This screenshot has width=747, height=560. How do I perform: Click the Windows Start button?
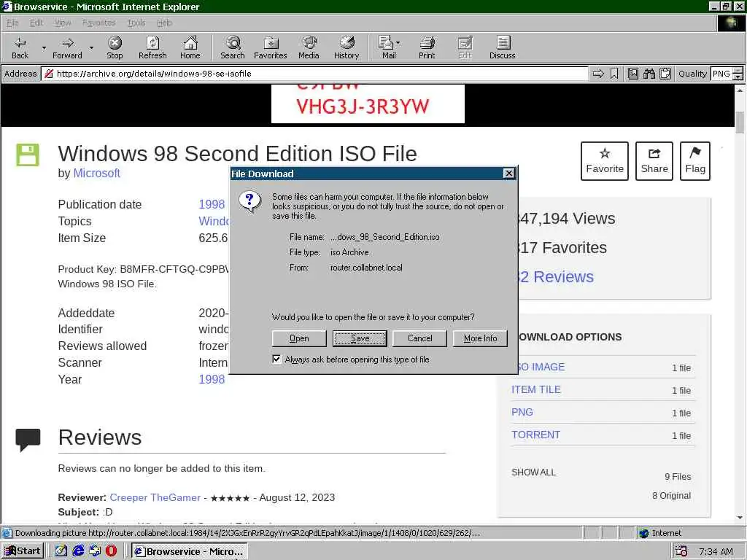pyautogui.click(x=23, y=551)
